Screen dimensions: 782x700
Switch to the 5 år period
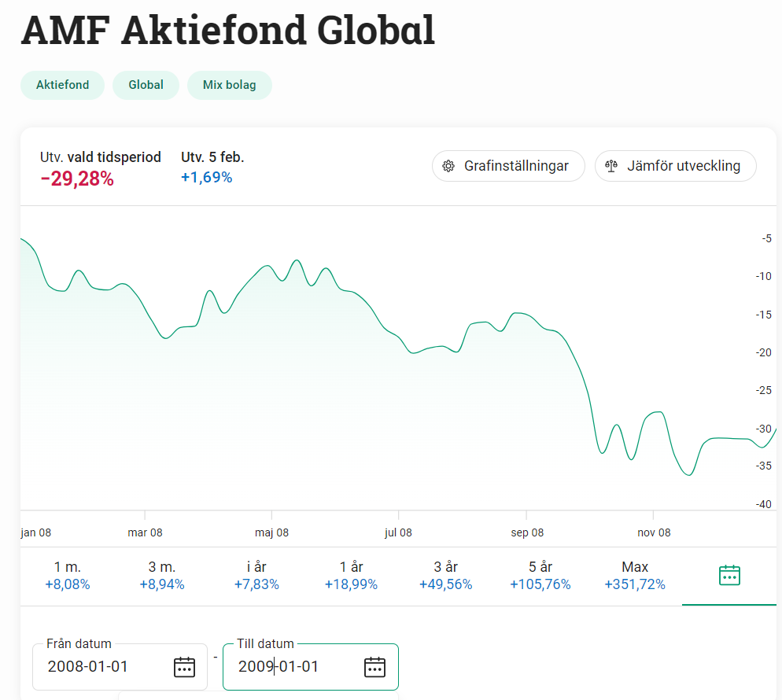click(x=540, y=576)
